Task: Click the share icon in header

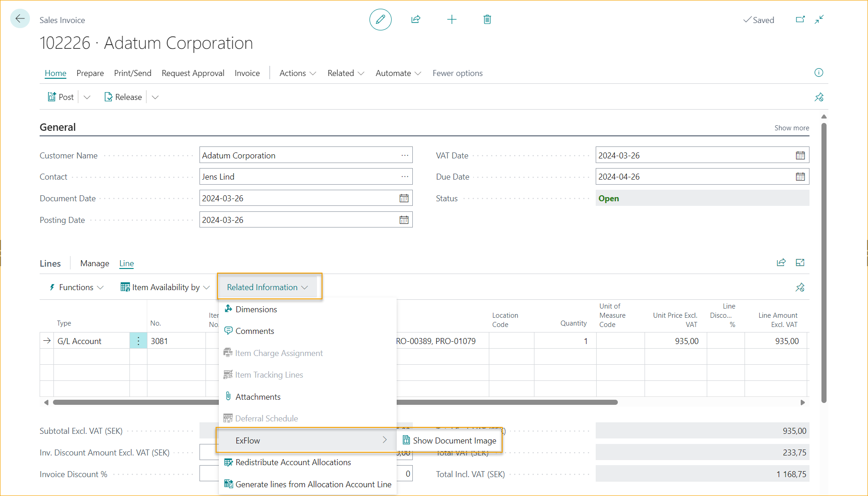Action: click(416, 19)
